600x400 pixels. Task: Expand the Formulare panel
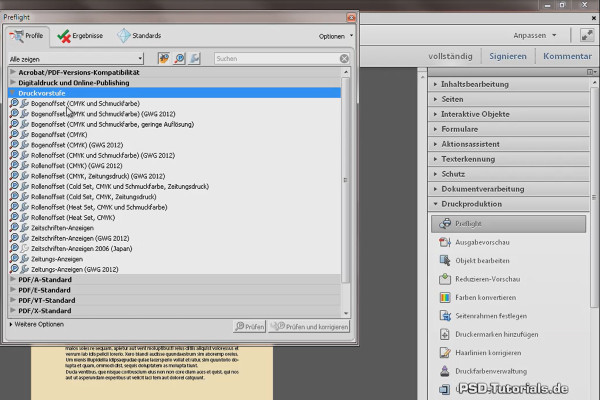point(509,129)
